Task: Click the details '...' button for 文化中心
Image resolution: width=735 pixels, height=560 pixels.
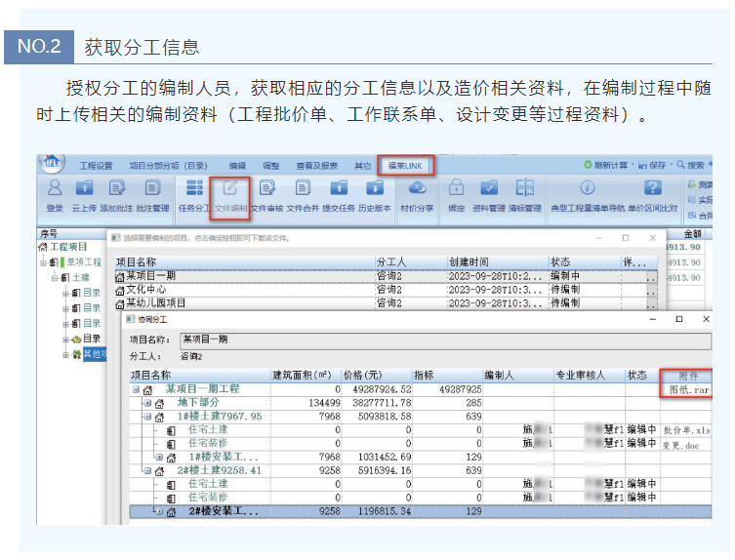Action: 651,291
